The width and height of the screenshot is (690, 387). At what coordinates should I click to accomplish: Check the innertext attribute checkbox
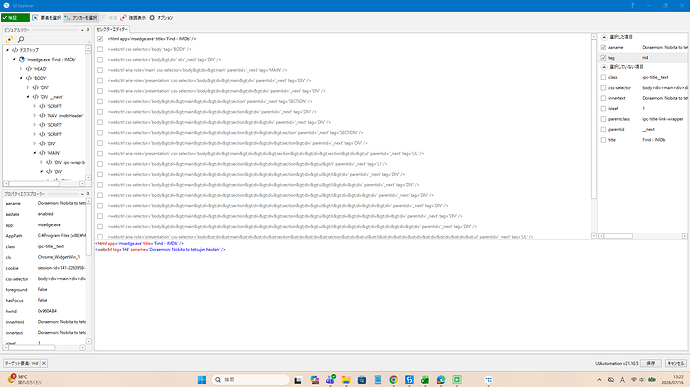(603, 98)
